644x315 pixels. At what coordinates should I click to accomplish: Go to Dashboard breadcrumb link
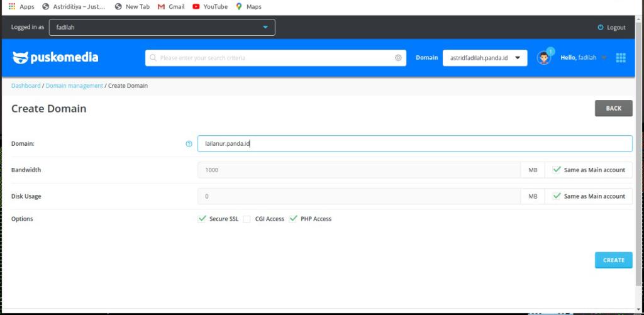pyautogui.click(x=26, y=86)
